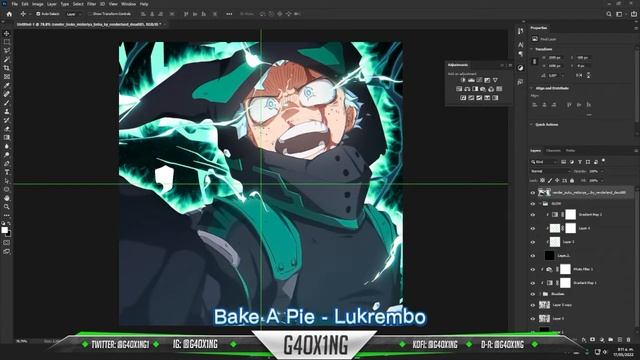Viewport: 640px width, 360px height.
Task: Open the Paragraph panel dock icon
Action: (520, 54)
